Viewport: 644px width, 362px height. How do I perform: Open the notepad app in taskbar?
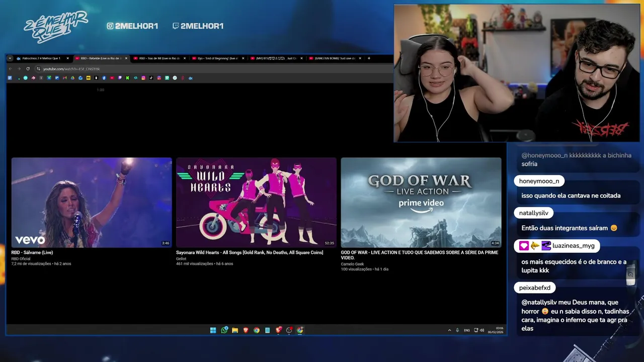tap(267, 330)
